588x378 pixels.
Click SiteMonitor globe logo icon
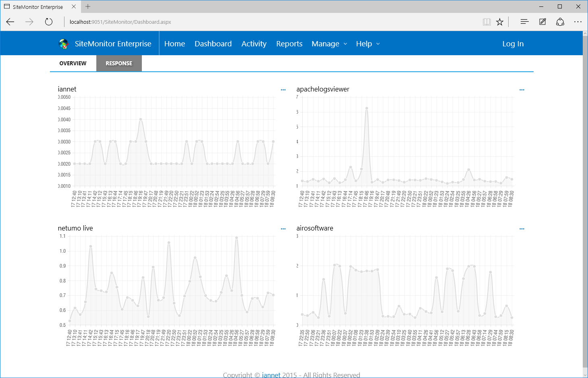64,44
